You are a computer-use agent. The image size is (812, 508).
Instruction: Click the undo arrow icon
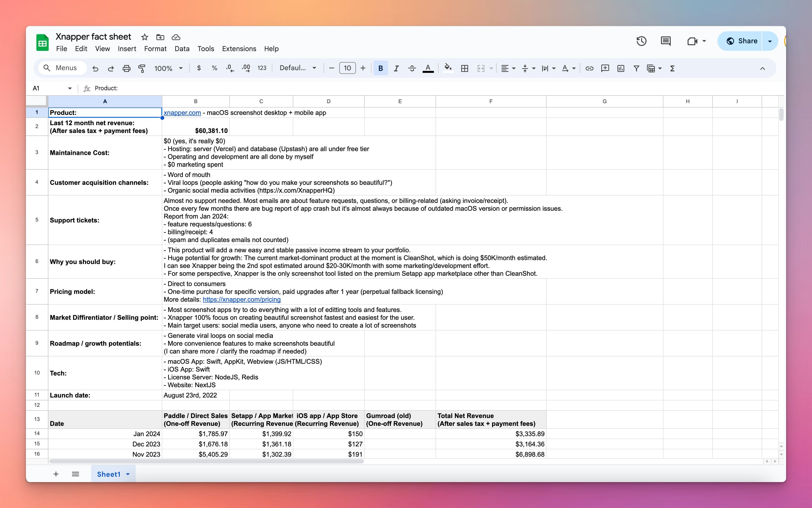pos(95,68)
